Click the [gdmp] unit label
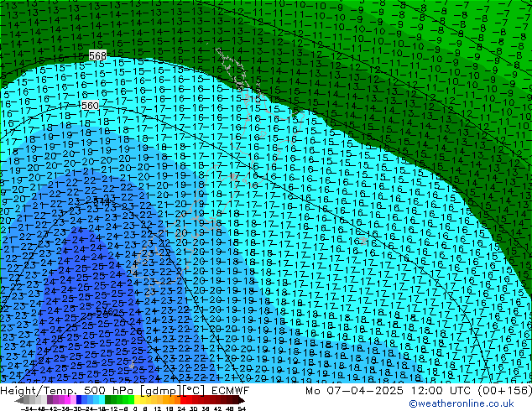The width and height of the screenshot is (532, 411). click(154, 392)
